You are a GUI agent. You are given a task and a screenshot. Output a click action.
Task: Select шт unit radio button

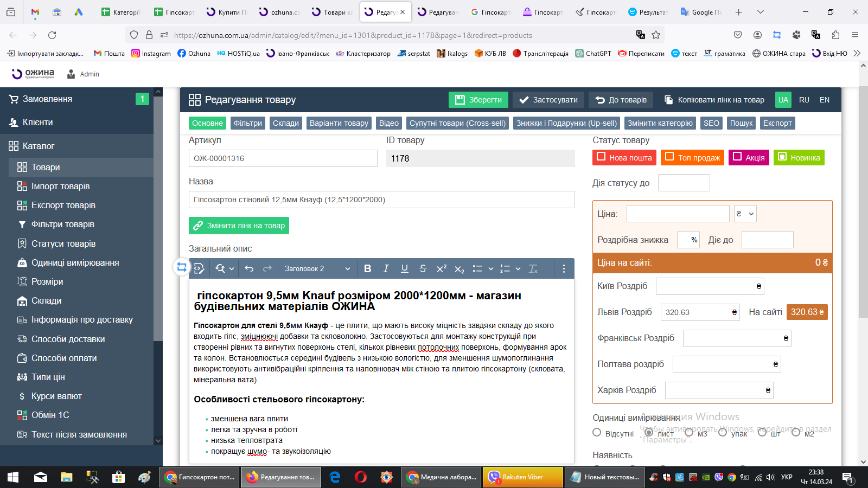click(x=762, y=433)
